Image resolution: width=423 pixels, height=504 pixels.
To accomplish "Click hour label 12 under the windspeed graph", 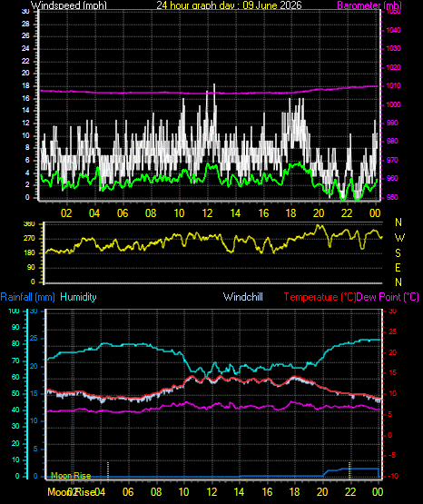I will pos(207,213).
